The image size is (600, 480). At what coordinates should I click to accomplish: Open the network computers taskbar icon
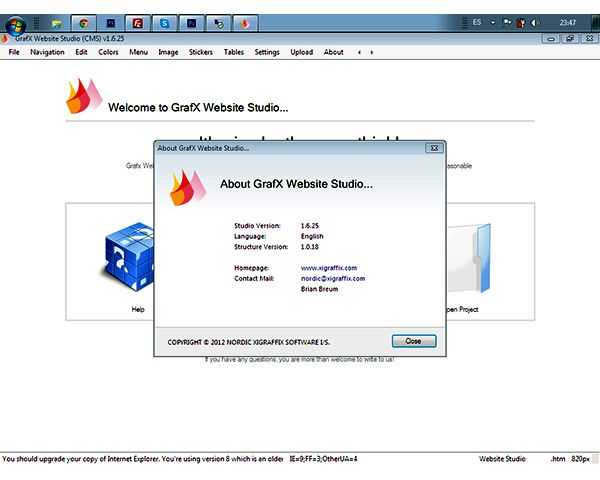pos(218,24)
